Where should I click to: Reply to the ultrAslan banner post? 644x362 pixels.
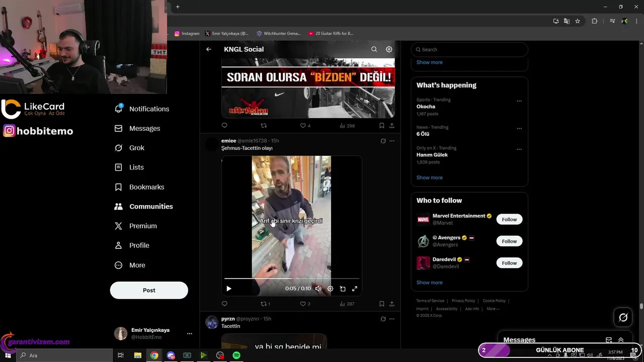[224, 126]
